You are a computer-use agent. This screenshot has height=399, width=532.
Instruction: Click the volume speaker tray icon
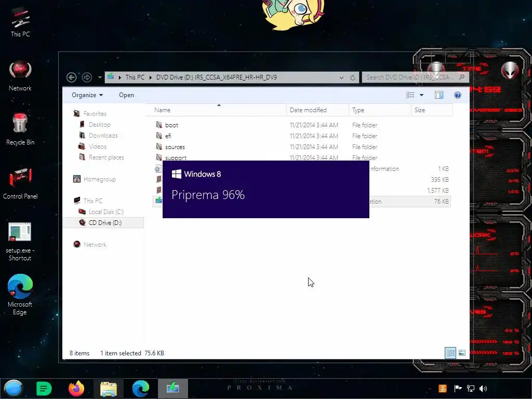[x=483, y=389]
